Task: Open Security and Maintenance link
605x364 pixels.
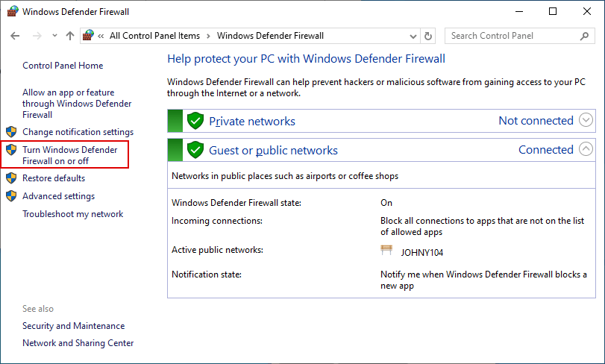Action: pos(73,326)
